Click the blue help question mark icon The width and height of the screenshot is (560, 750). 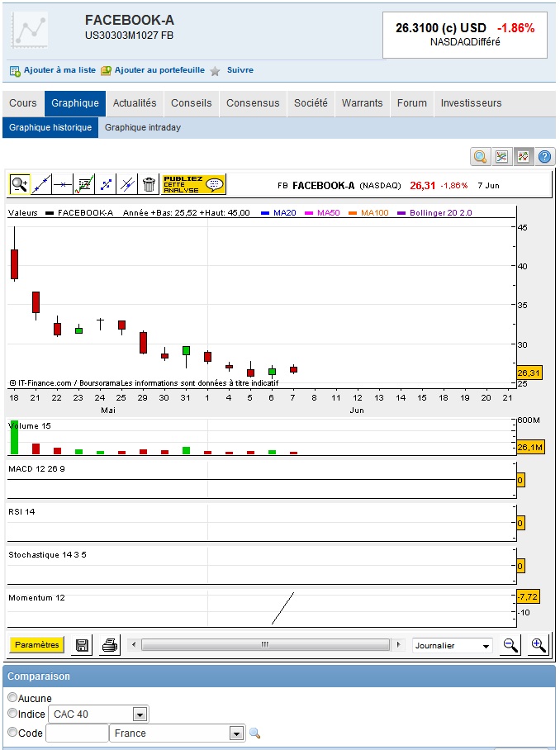pos(544,157)
